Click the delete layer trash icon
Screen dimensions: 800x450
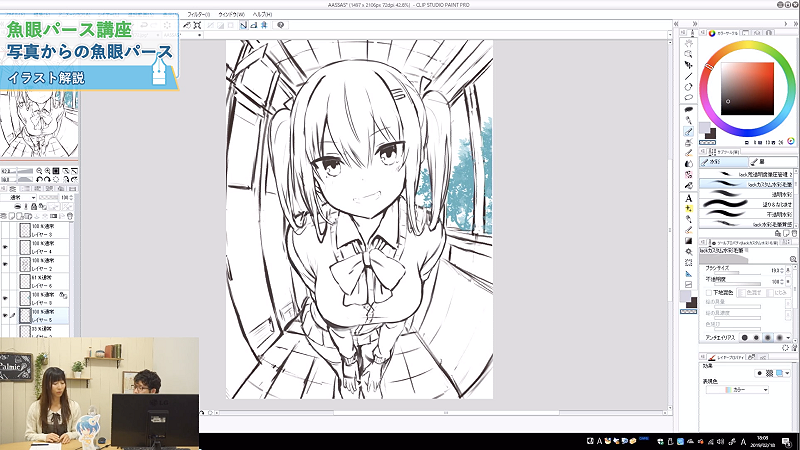tap(70, 216)
